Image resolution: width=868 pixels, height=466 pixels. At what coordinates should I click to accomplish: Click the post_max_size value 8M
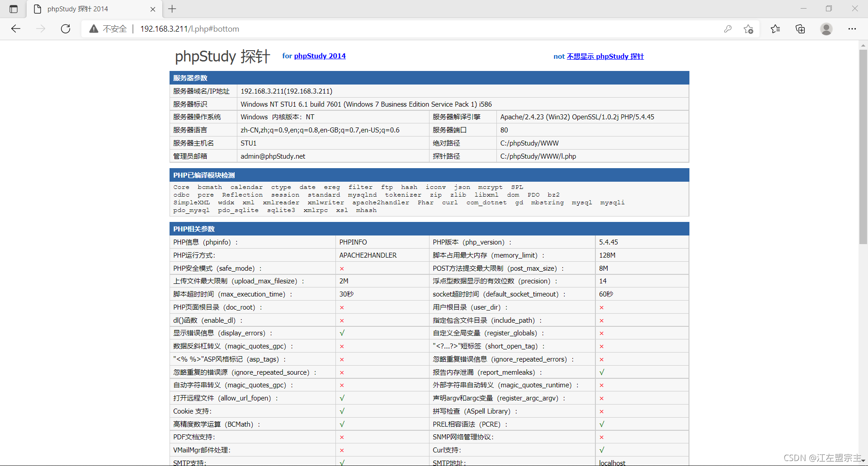603,268
